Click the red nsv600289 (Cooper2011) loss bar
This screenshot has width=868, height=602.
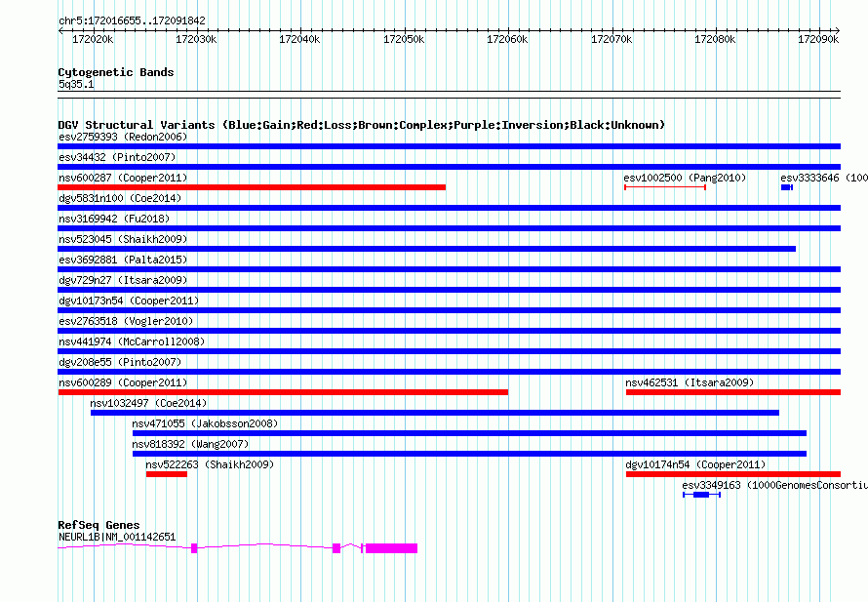click(283, 392)
